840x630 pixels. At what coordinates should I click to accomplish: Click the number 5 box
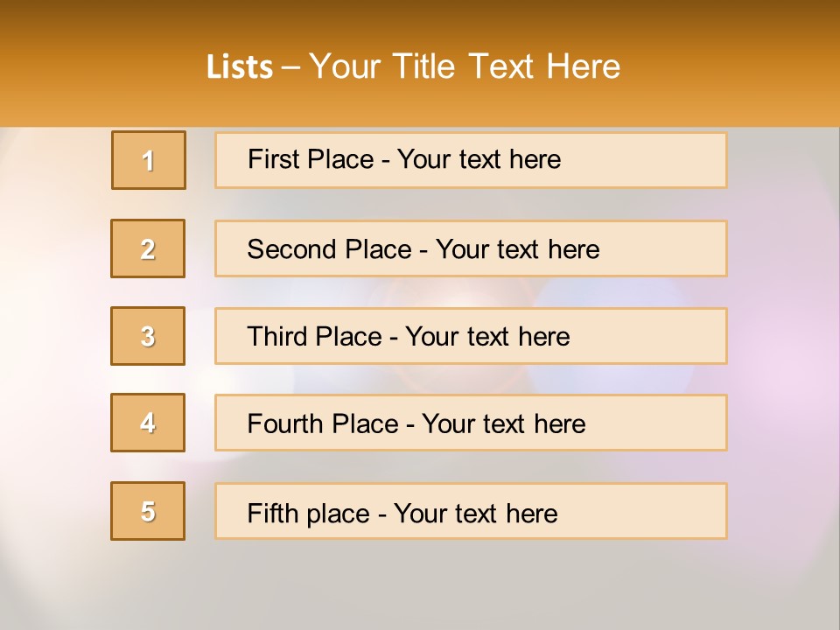(148, 511)
